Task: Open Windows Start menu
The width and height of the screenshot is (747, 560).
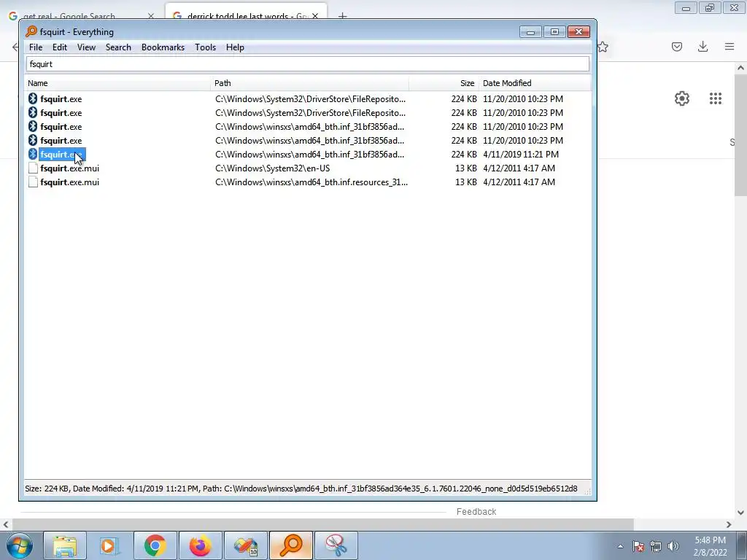Action: [20, 545]
